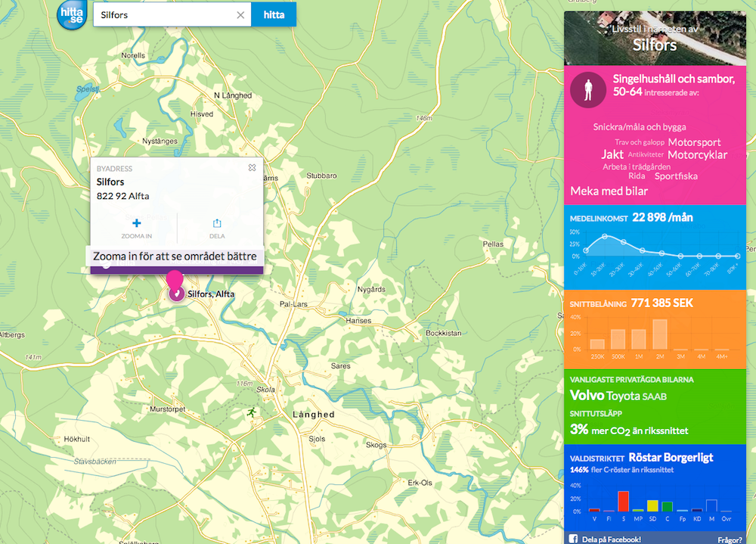Viewport: 756px width, 544px height.
Task: Click the hitta.se logo icon
Action: [x=72, y=14]
